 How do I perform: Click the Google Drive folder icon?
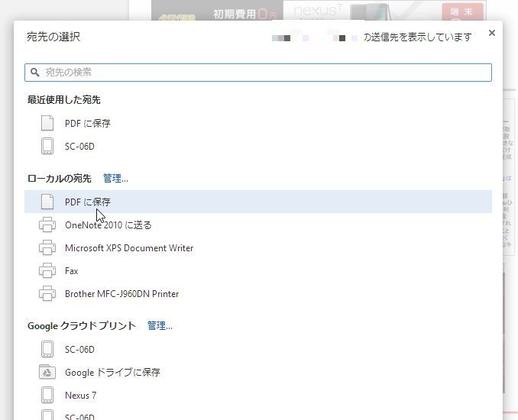point(47,372)
